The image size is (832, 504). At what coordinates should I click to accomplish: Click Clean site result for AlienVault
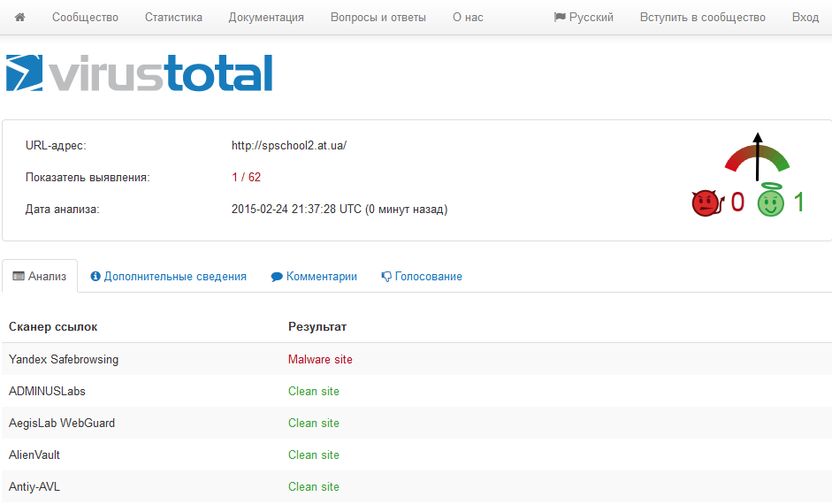[314, 454]
